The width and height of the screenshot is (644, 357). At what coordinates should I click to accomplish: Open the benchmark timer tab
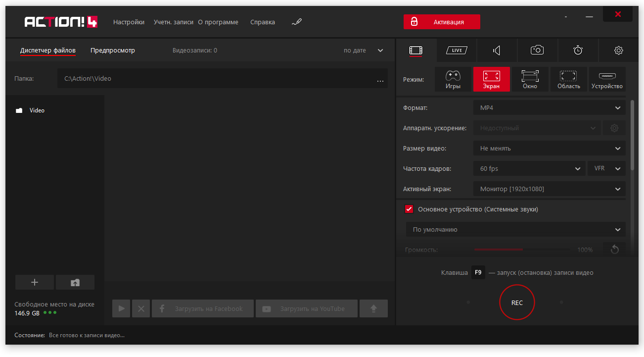click(578, 50)
